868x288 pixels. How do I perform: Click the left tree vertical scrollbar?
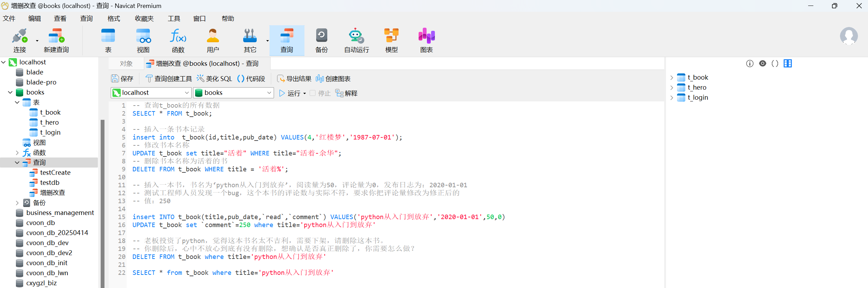102,204
